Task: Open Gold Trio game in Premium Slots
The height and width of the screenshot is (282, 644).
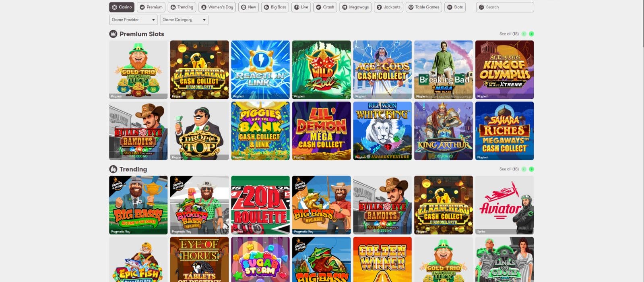Action: click(x=138, y=70)
